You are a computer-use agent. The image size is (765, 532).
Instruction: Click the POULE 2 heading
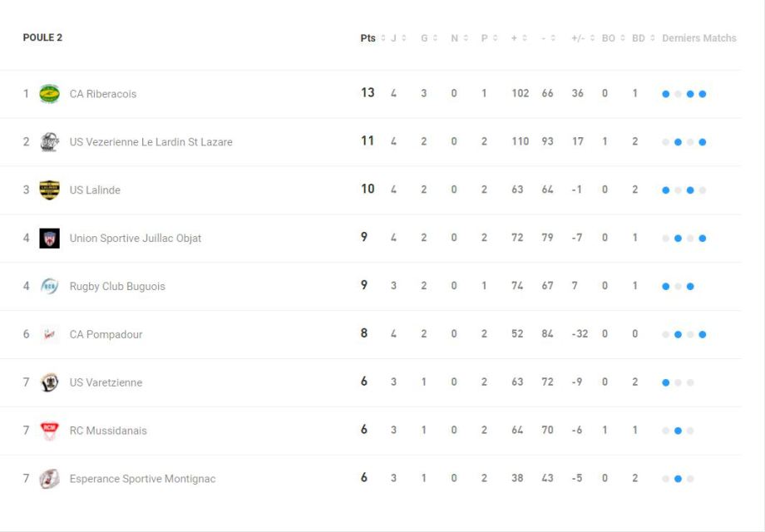[x=42, y=37]
